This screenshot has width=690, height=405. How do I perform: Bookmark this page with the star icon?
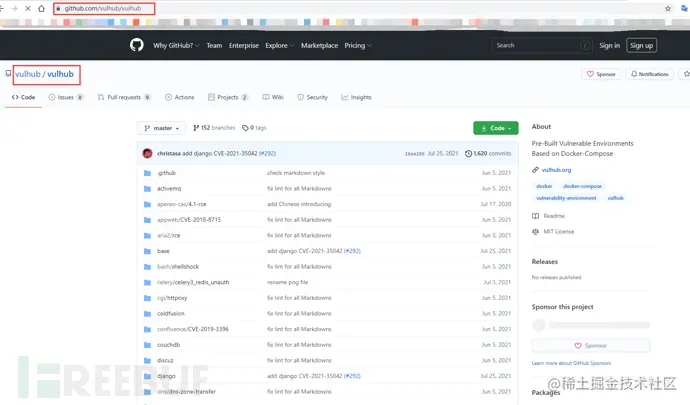click(x=668, y=8)
